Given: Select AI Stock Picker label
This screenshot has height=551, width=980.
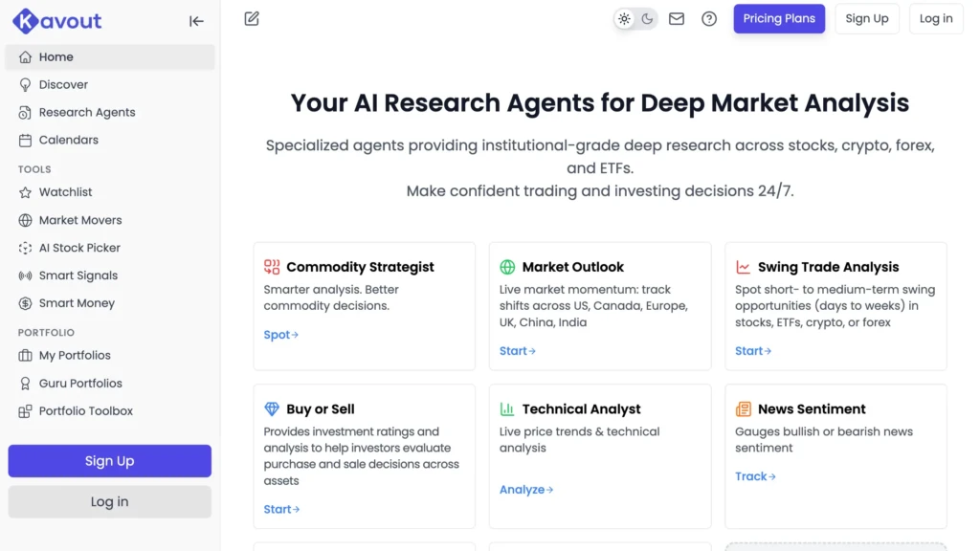Looking at the screenshot, I should pyautogui.click(x=79, y=248).
